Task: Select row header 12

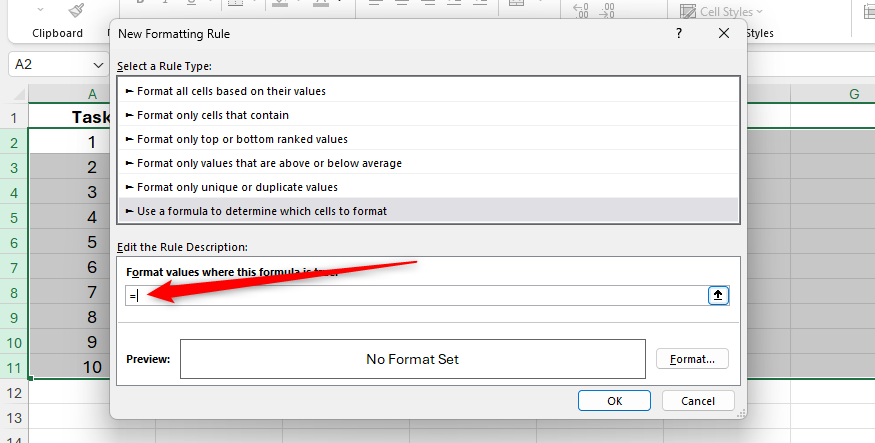Action: click(x=14, y=393)
